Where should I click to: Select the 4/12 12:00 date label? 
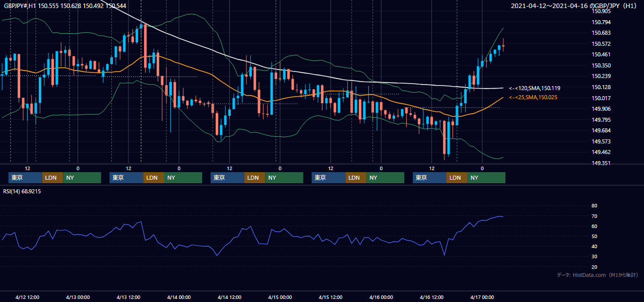click(27, 297)
